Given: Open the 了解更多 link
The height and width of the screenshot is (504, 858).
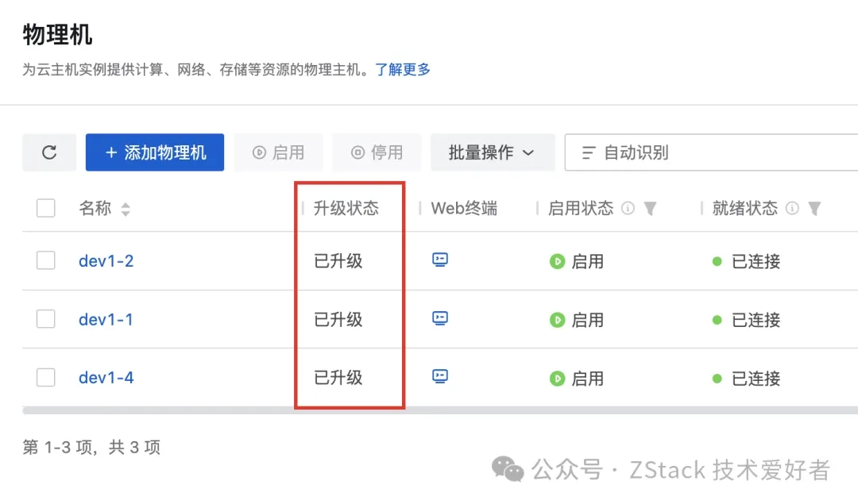Looking at the screenshot, I should click(403, 70).
